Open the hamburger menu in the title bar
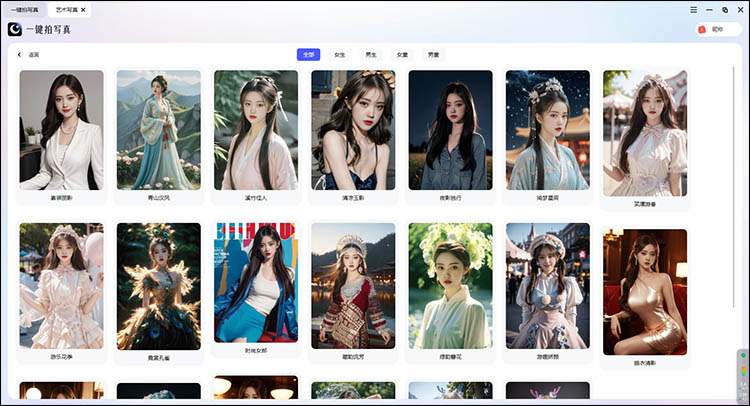Image resolution: width=750 pixels, height=406 pixels. (694, 10)
